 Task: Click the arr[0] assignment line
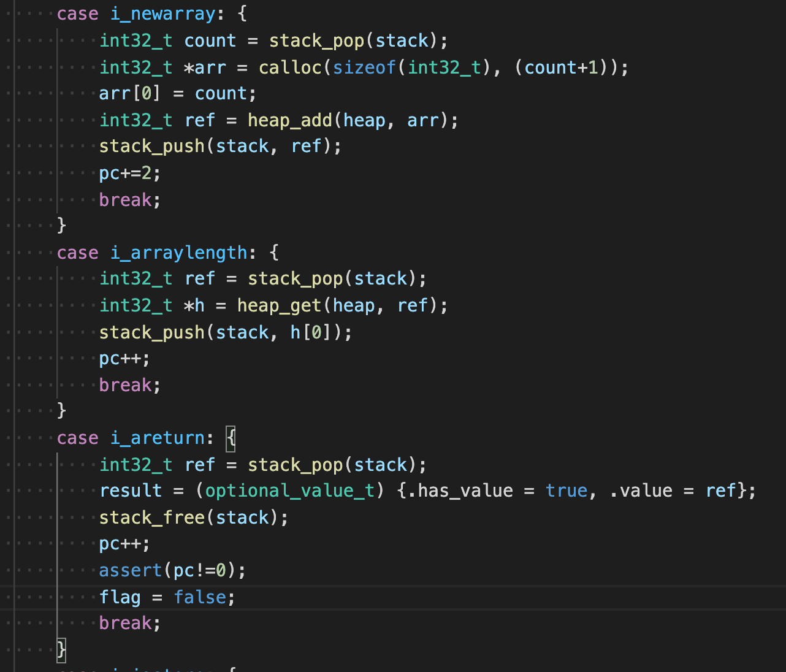(x=177, y=93)
